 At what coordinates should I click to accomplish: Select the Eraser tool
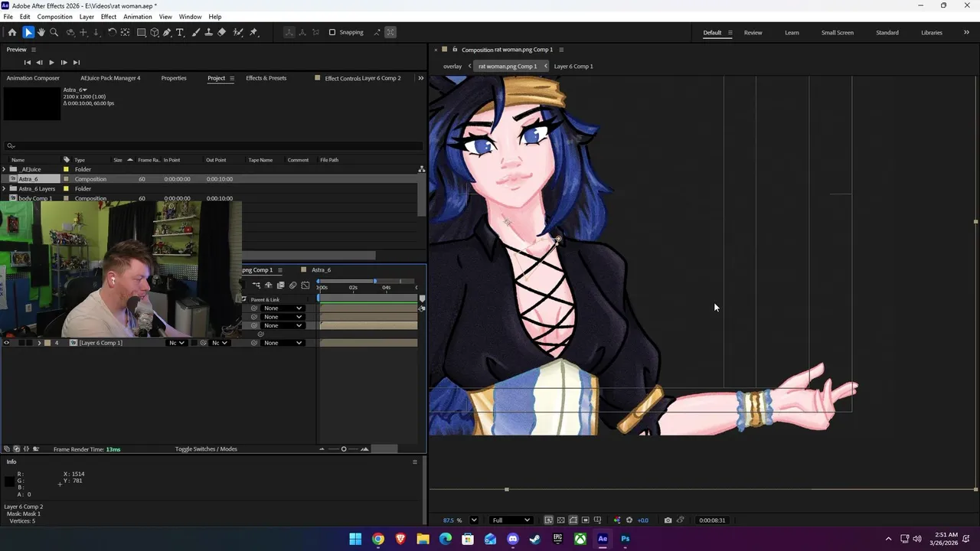[222, 32]
